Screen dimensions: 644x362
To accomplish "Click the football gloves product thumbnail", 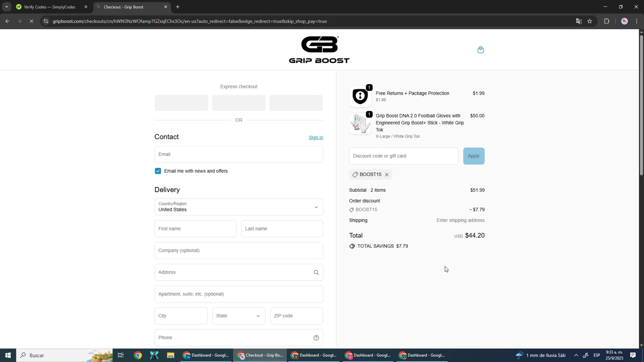I will [x=360, y=124].
